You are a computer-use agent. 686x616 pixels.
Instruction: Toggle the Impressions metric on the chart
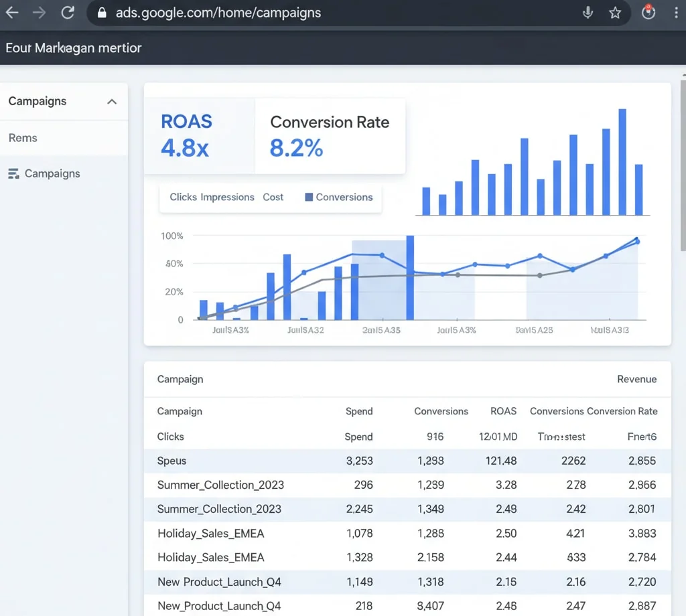(228, 197)
